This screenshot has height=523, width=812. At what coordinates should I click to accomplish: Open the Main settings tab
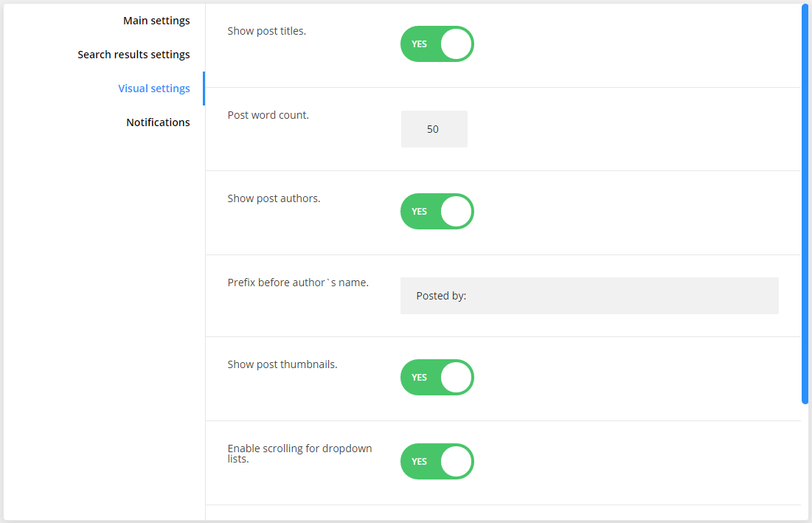click(156, 21)
